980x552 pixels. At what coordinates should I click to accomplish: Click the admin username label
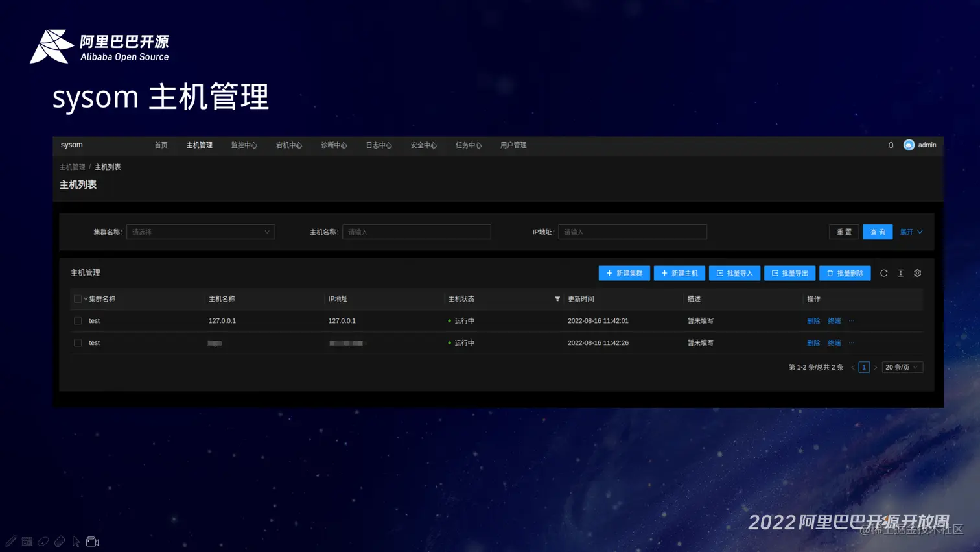click(x=927, y=145)
